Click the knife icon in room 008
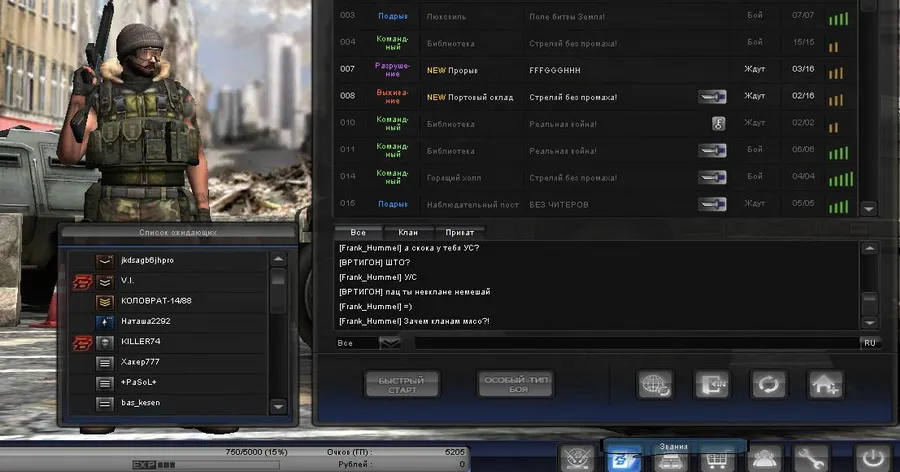Viewport: 900px width, 472px height. click(x=712, y=96)
